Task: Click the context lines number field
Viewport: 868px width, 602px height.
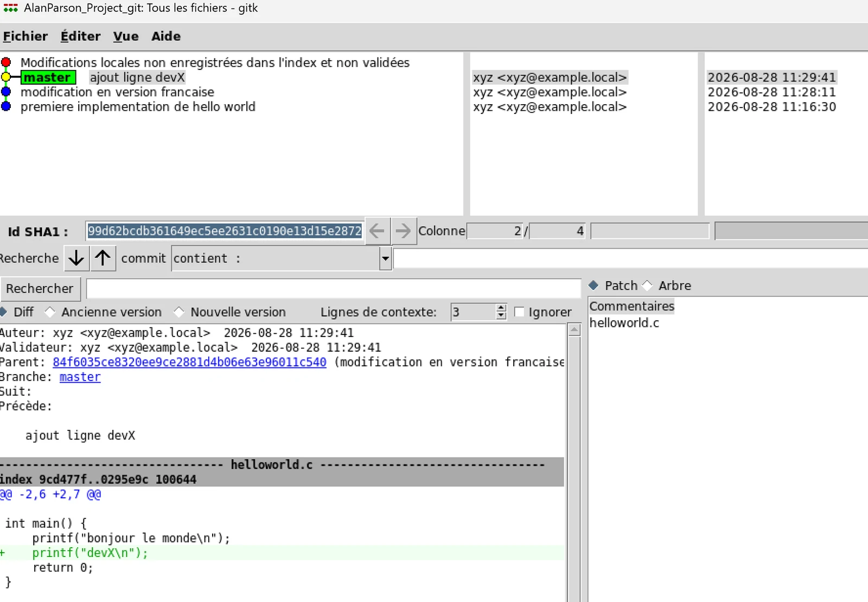Action: pyautogui.click(x=473, y=312)
